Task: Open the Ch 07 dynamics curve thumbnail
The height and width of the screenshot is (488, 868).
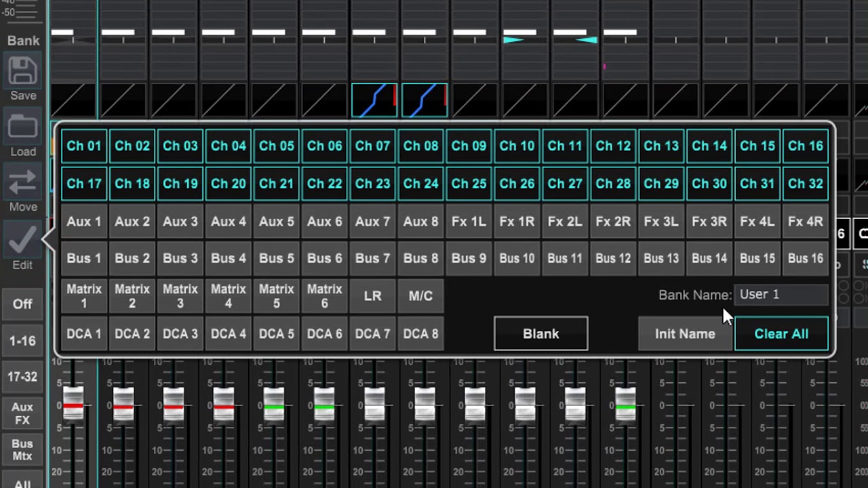Action: click(374, 100)
